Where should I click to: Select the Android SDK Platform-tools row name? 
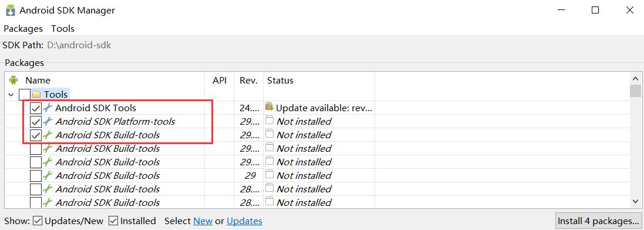(x=116, y=121)
